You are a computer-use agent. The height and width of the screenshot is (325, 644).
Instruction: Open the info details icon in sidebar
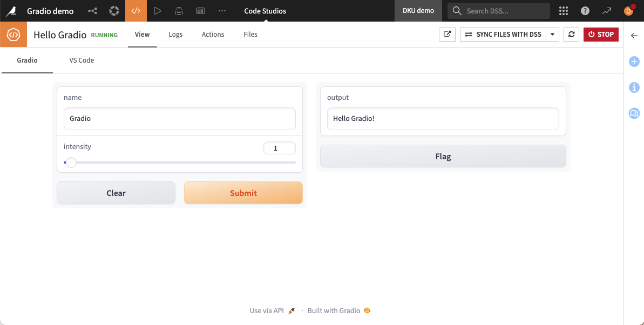[634, 87]
